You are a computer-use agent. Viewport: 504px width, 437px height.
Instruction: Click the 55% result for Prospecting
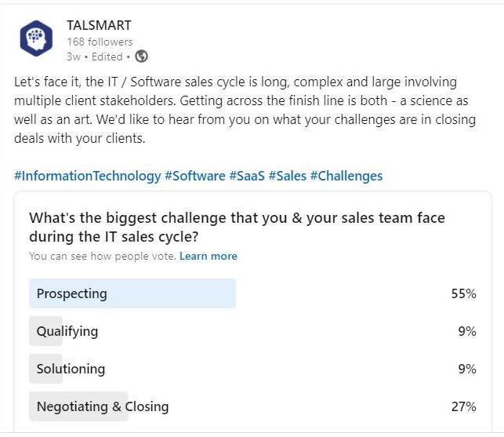pyautogui.click(x=464, y=294)
